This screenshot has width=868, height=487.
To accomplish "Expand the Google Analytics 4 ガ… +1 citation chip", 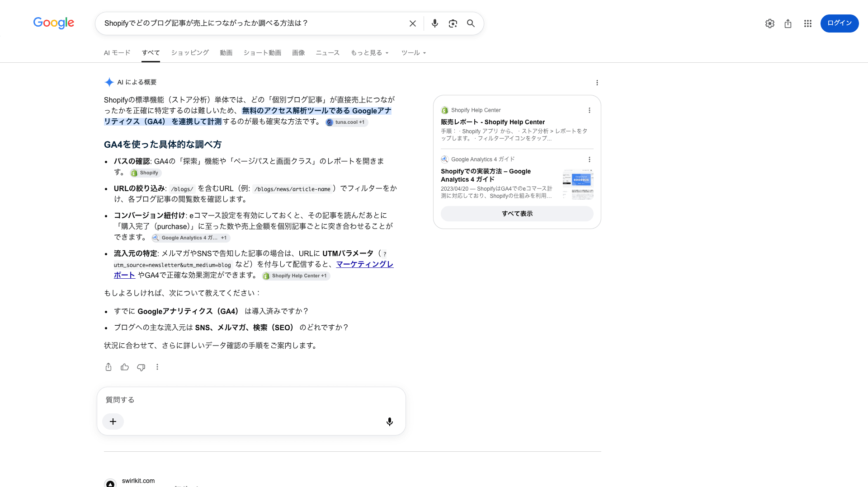I will (x=191, y=238).
